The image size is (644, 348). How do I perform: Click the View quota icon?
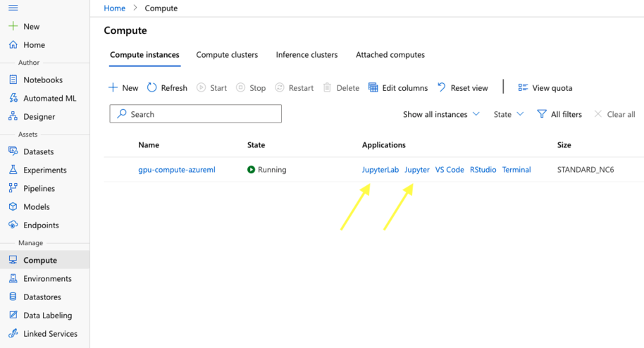[523, 88]
